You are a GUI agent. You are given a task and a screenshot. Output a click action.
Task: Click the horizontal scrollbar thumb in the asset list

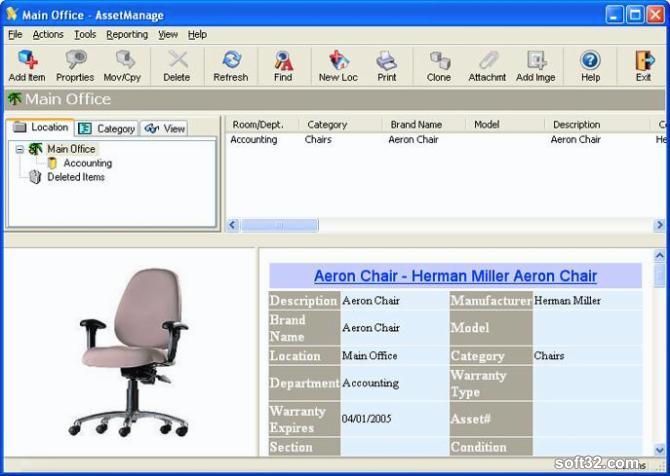click(x=279, y=225)
